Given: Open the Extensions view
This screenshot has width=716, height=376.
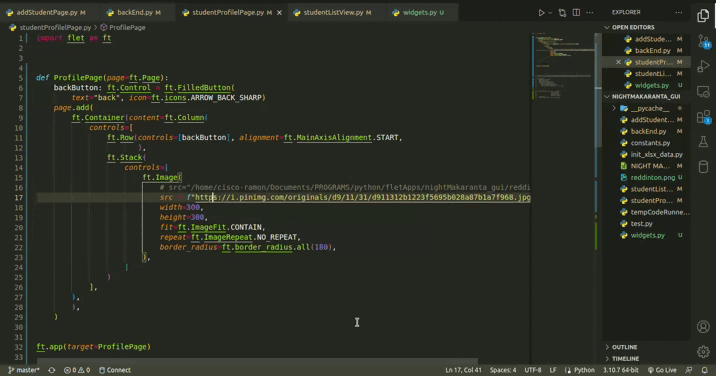Looking at the screenshot, I should 703,117.
